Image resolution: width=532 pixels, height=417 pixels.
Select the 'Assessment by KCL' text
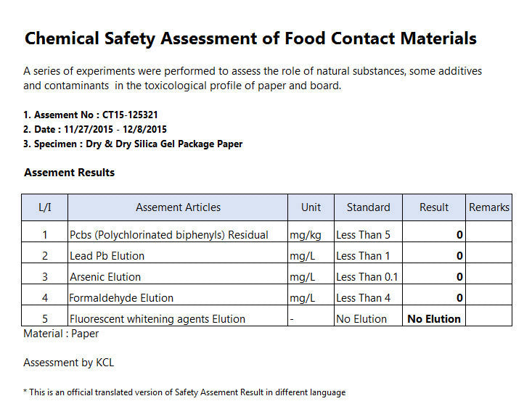tap(69, 363)
